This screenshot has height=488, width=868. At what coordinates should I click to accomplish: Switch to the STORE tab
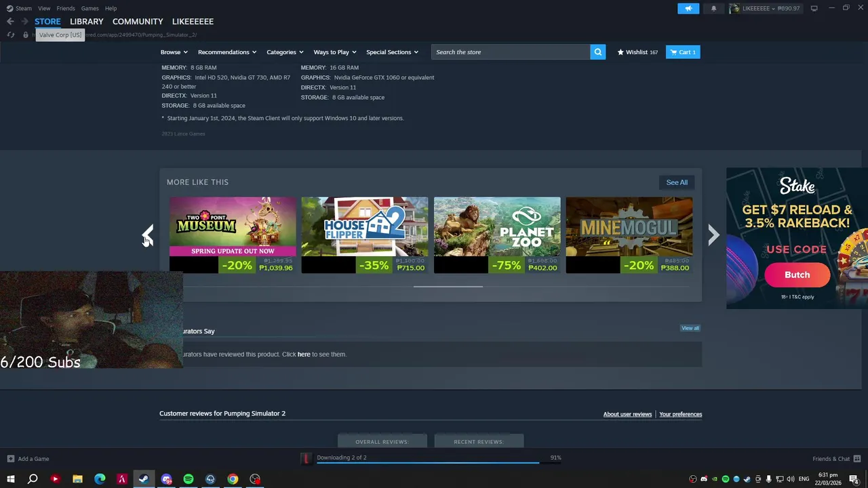(x=47, y=22)
